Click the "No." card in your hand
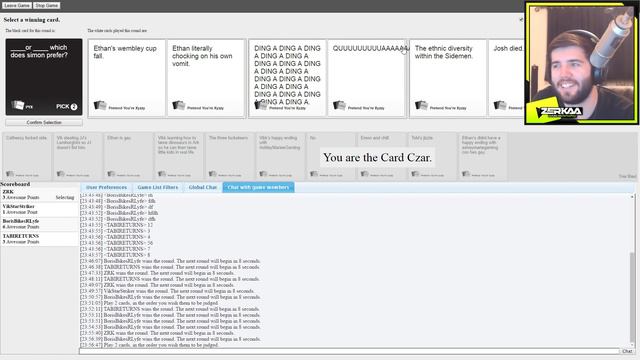Image resolution: width=640 pixels, height=360 pixels. click(x=331, y=156)
